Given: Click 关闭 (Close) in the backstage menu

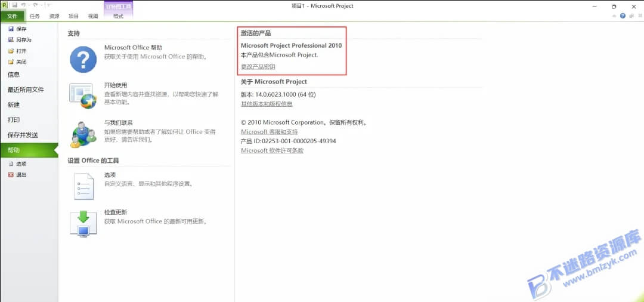Looking at the screenshot, I should (x=17, y=62).
